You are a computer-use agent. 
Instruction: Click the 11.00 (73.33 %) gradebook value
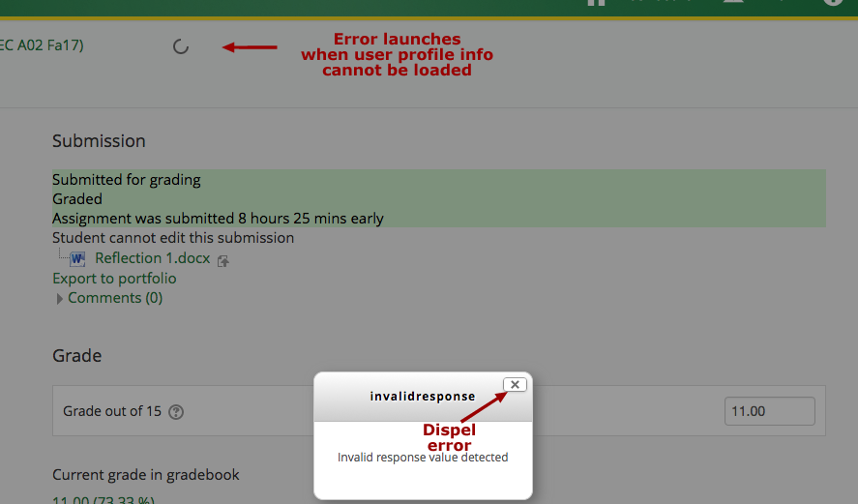[104, 499]
